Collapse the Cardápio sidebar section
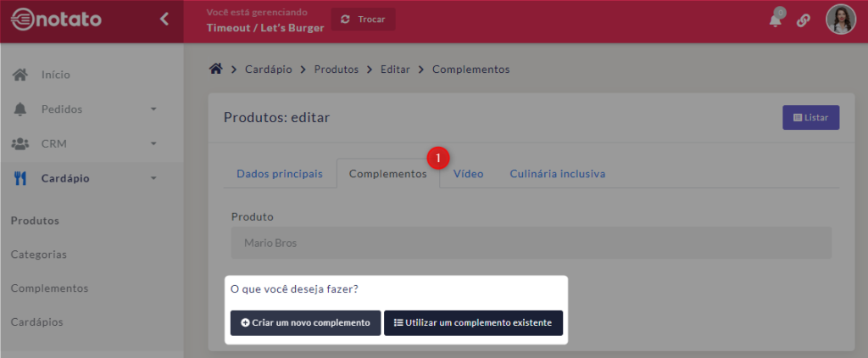Image resolution: width=868 pixels, height=358 pixels. (153, 178)
